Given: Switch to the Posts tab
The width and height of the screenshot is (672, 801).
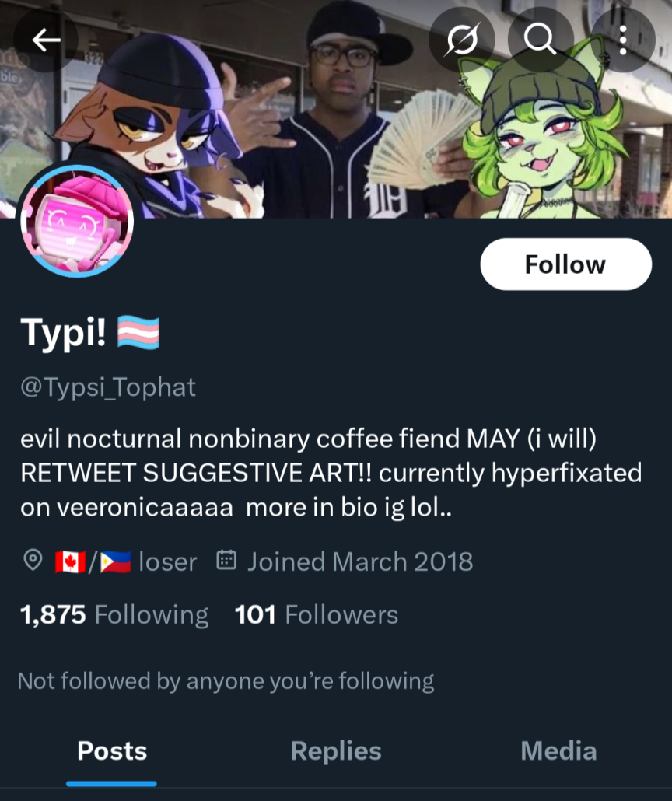Looking at the screenshot, I should point(112,751).
